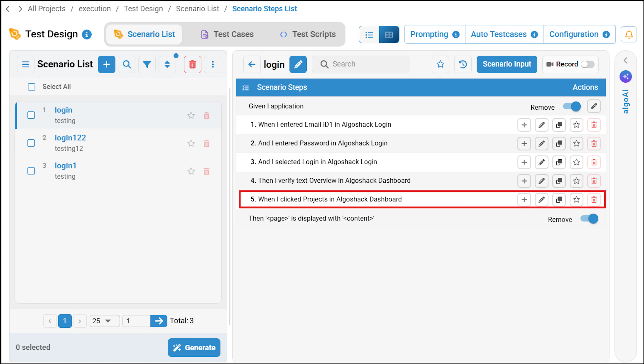This screenshot has height=364, width=644.
Task: Toggle the Record switch
Action: (x=587, y=64)
